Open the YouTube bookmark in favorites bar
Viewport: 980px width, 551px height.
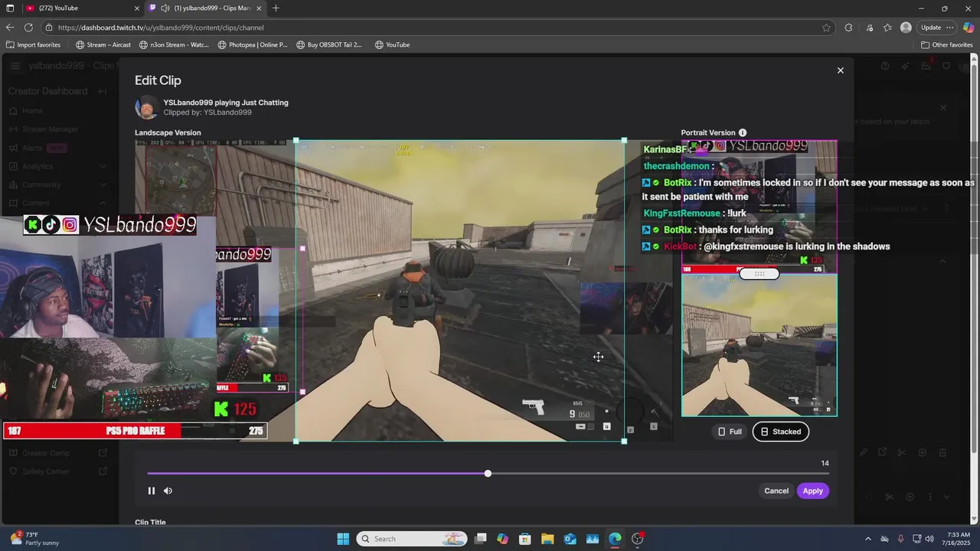(x=392, y=45)
